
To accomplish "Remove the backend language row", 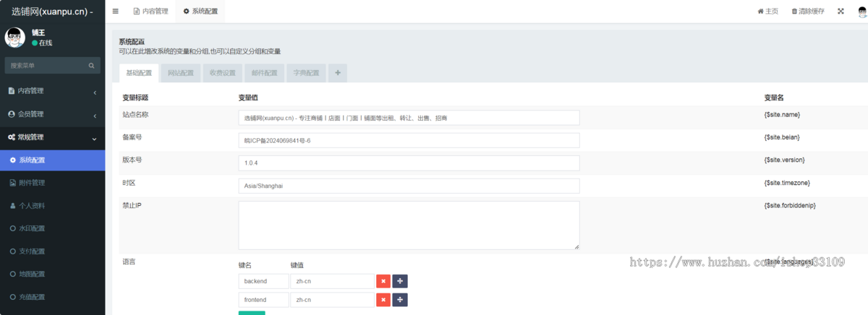I will point(383,280).
